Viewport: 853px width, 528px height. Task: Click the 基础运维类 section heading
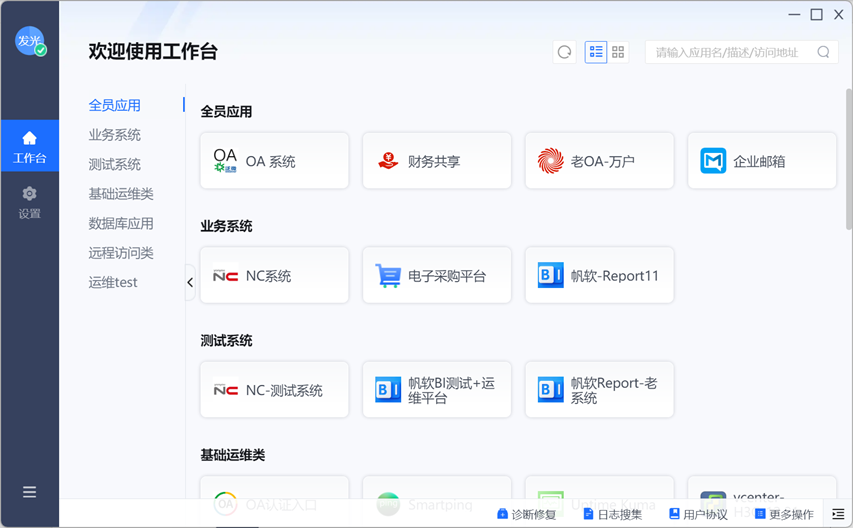pos(232,455)
